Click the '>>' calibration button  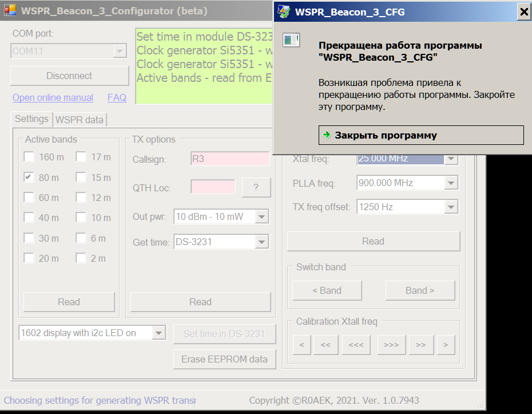pos(421,345)
